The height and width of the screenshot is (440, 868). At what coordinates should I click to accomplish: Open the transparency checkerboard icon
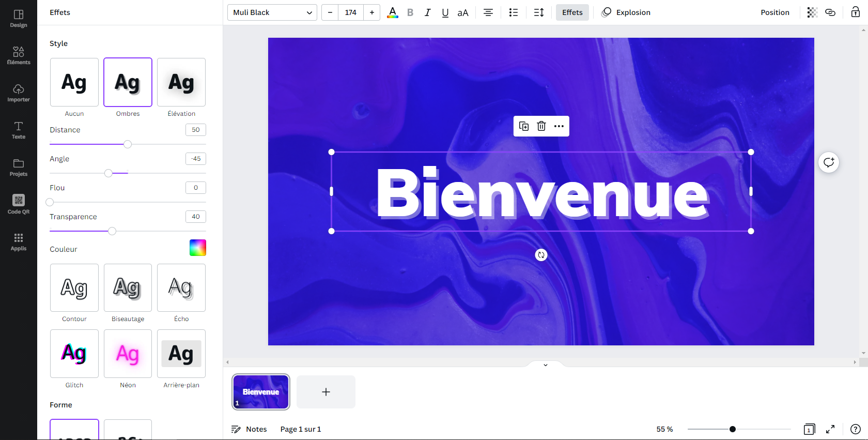812,12
